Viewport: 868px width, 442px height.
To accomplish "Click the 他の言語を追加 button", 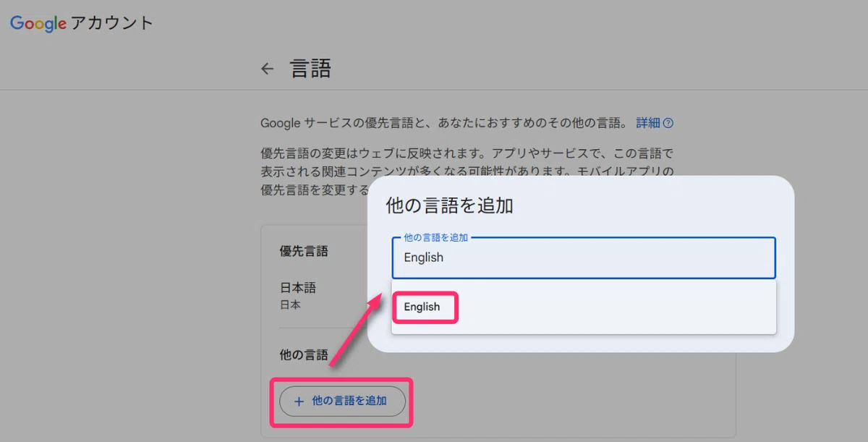I will coord(342,401).
